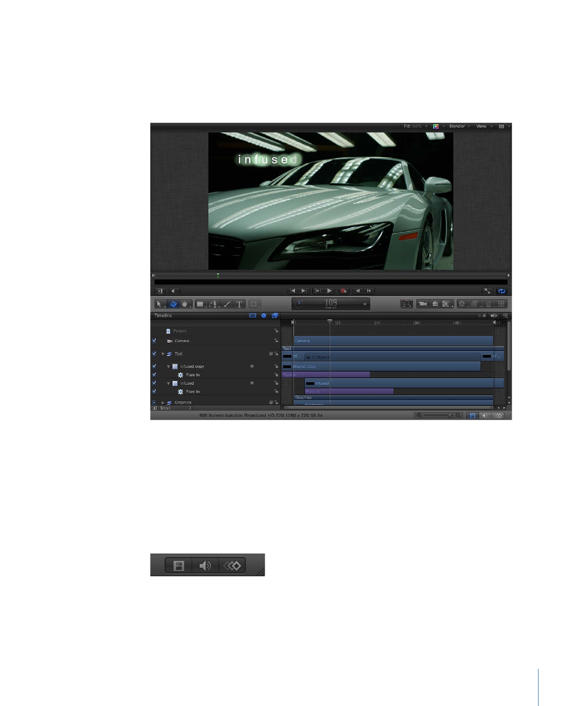Disable the Infused copy layer checkbox
This screenshot has height=706, width=588.
[154, 366]
